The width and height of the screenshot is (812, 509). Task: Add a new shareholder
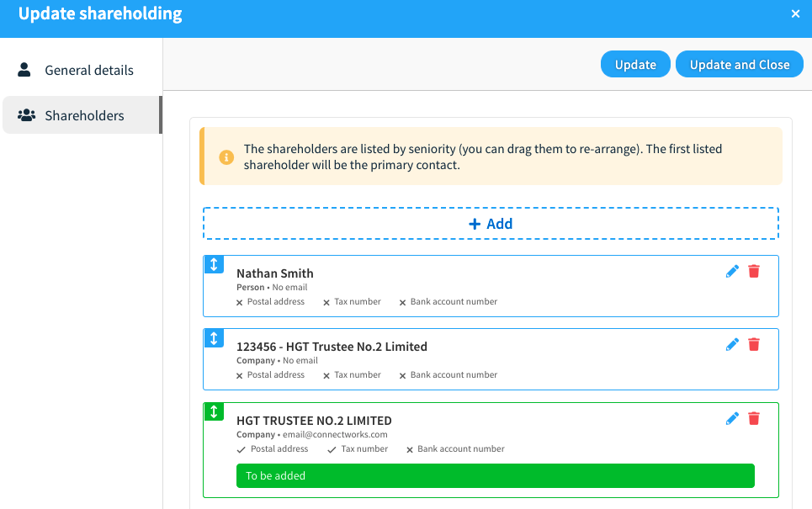coord(491,224)
